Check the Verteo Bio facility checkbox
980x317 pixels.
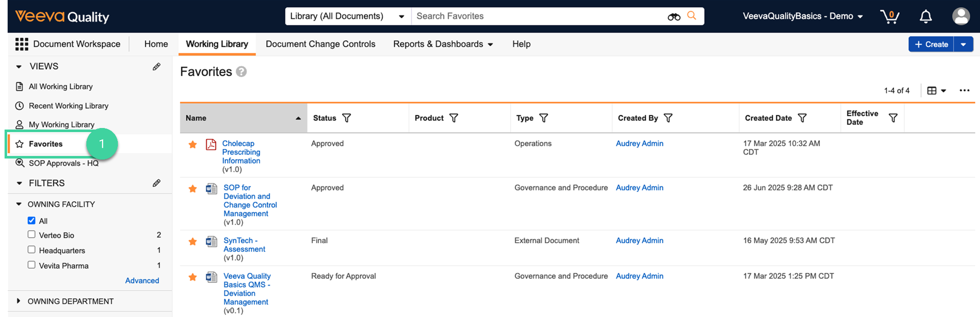31,235
